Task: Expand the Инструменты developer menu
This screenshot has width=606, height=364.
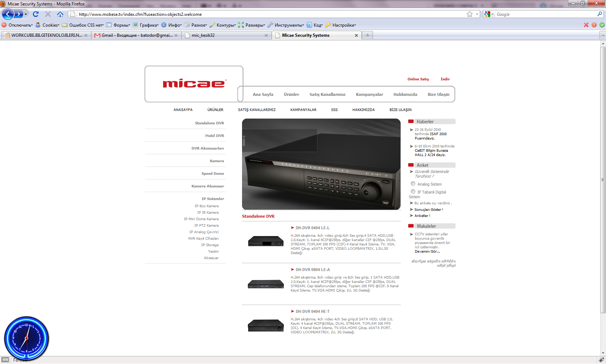Action: click(289, 25)
